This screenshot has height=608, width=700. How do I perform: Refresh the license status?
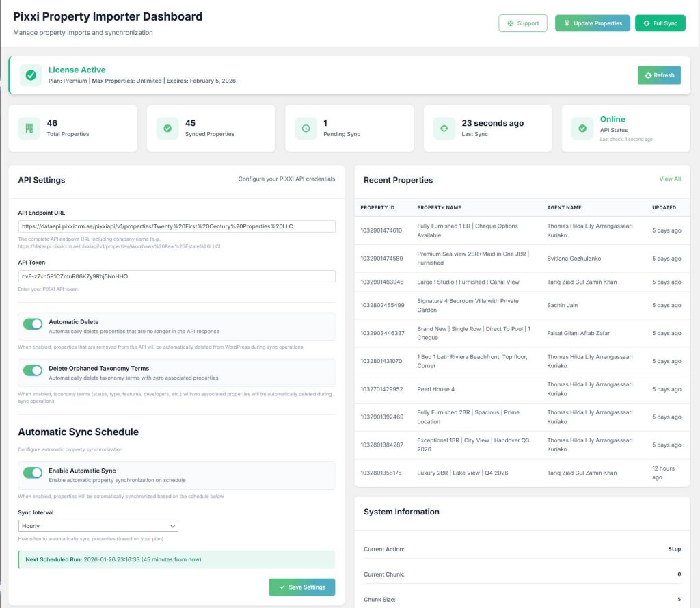(658, 75)
